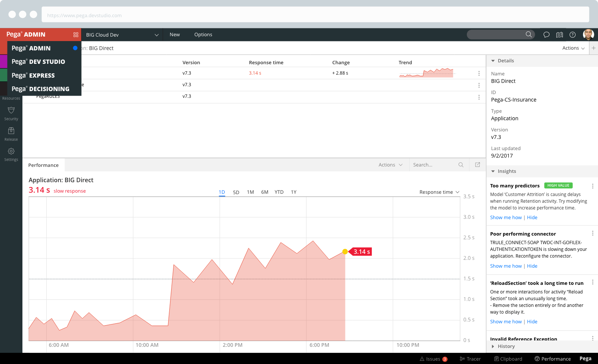Click the 3.14 s response time cell
This screenshot has height=364, width=598.
(x=255, y=73)
